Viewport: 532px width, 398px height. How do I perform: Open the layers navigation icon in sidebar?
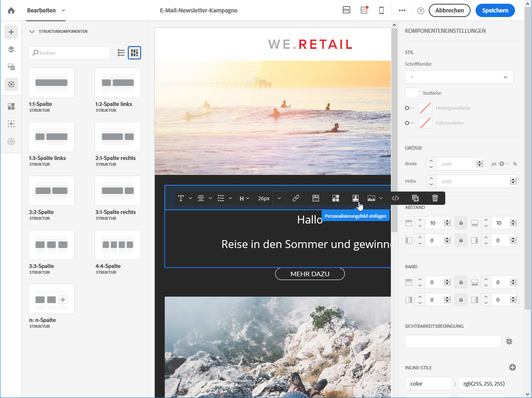11,49
